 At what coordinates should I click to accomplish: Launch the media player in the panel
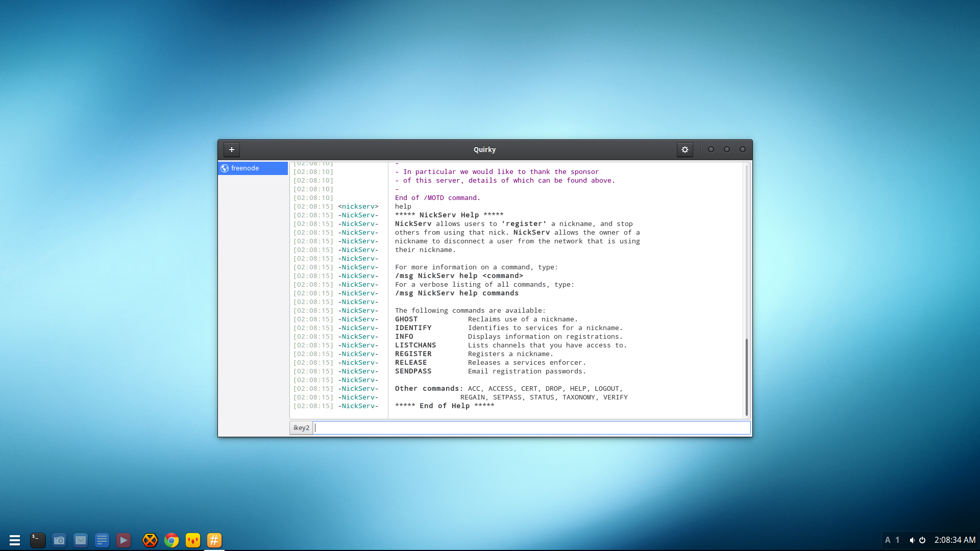pos(124,540)
